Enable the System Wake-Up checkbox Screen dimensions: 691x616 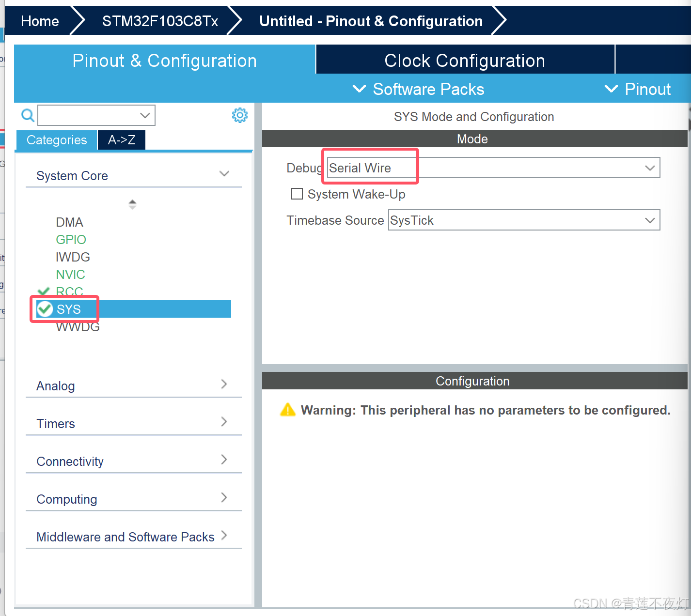[297, 194]
